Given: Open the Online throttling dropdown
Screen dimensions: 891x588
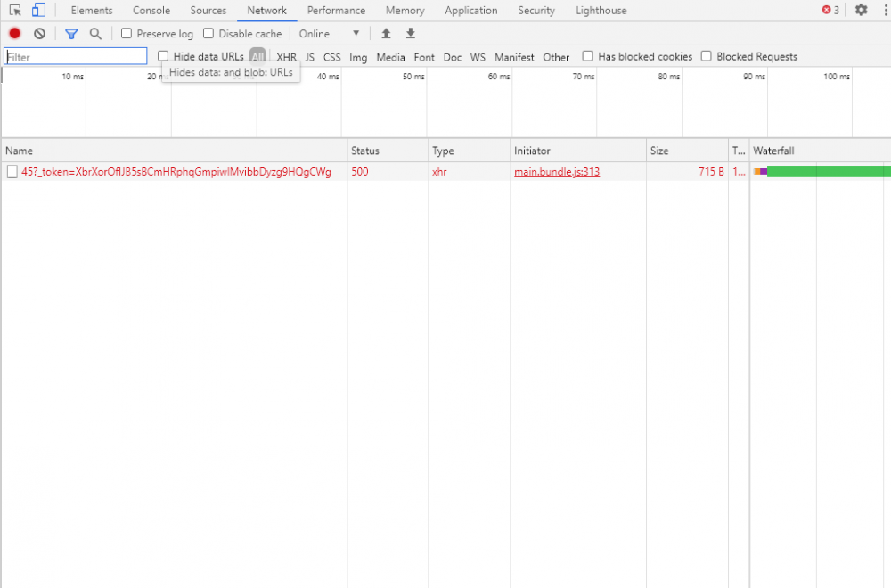Looking at the screenshot, I should pos(330,34).
